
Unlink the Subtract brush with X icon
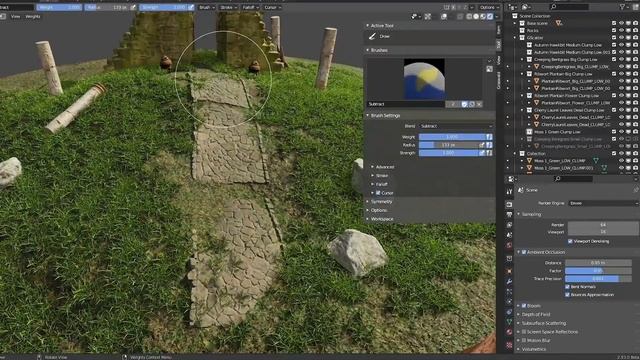(479, 104)
